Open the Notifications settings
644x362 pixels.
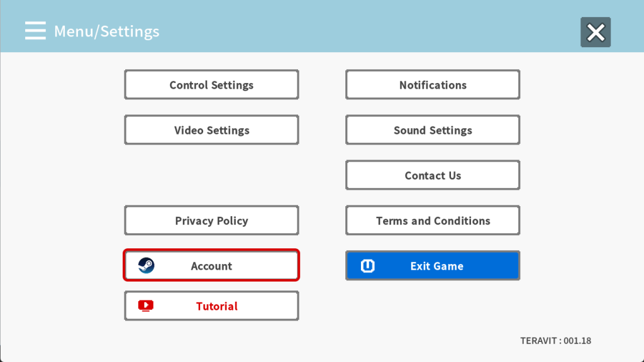click(433, 85)
